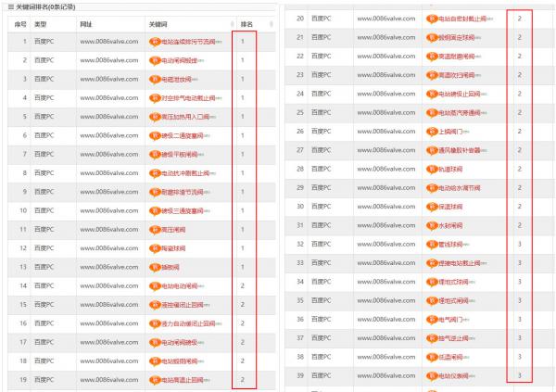Click small trailing icon after row 33 keyword
556x392 pixels.
tap(484, 263)
